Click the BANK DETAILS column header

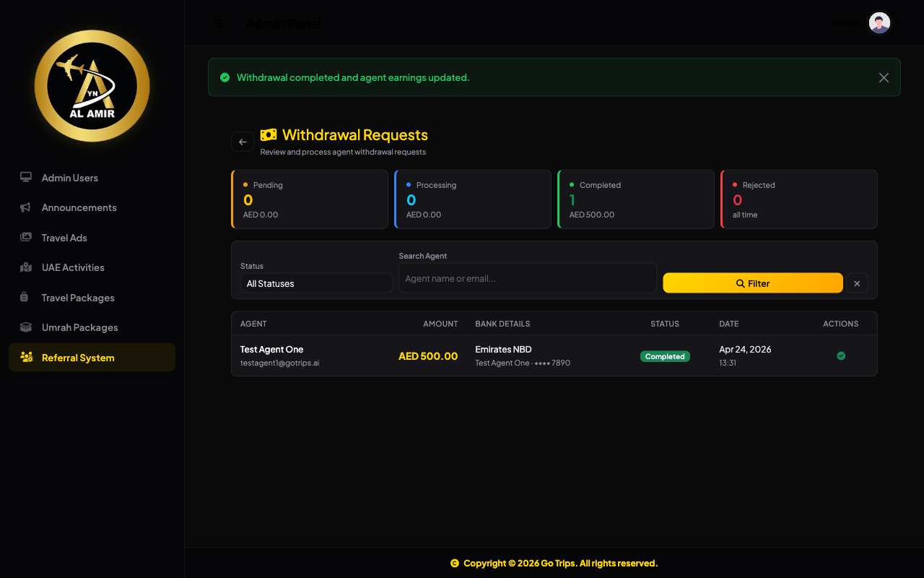click(502, 324)
